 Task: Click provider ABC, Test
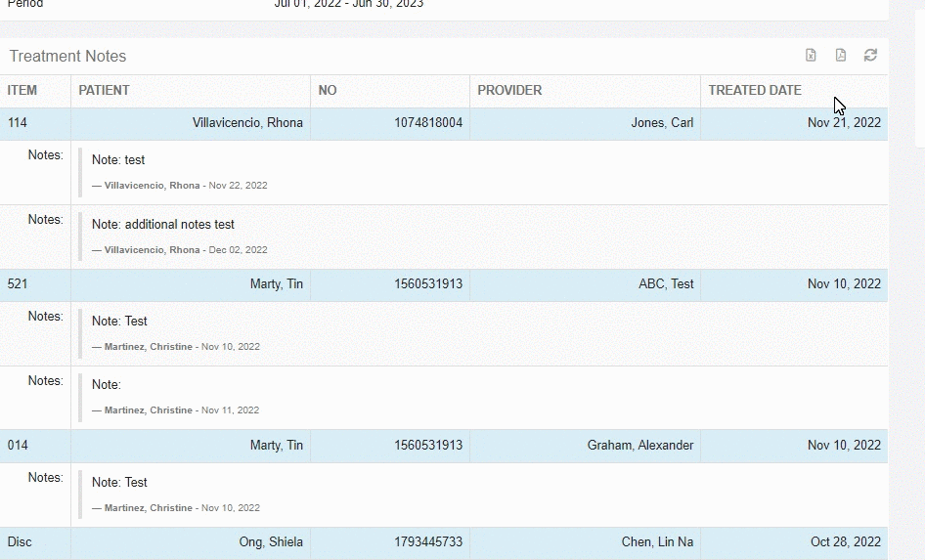pos(666,283)
